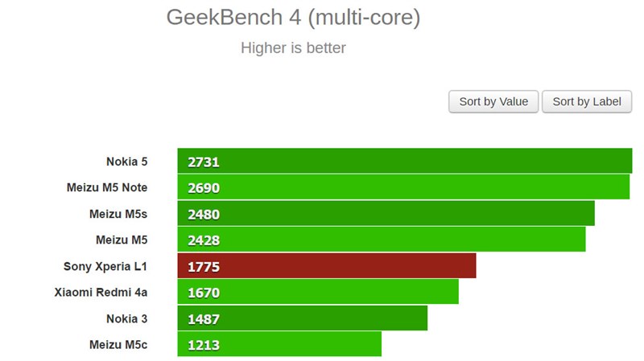Click the Meizu M5 Note bar

point(403,187)
